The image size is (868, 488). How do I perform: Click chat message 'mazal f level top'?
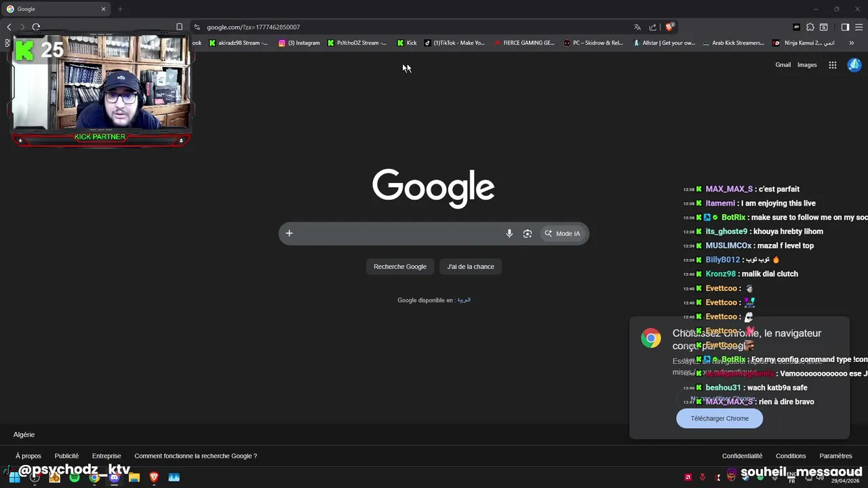(786, 245)
